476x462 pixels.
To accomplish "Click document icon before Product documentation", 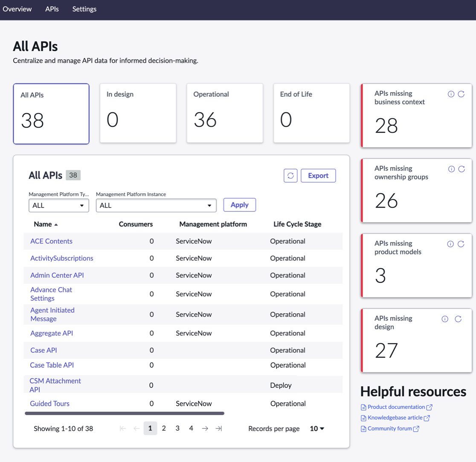I will [x=363, y=407].
